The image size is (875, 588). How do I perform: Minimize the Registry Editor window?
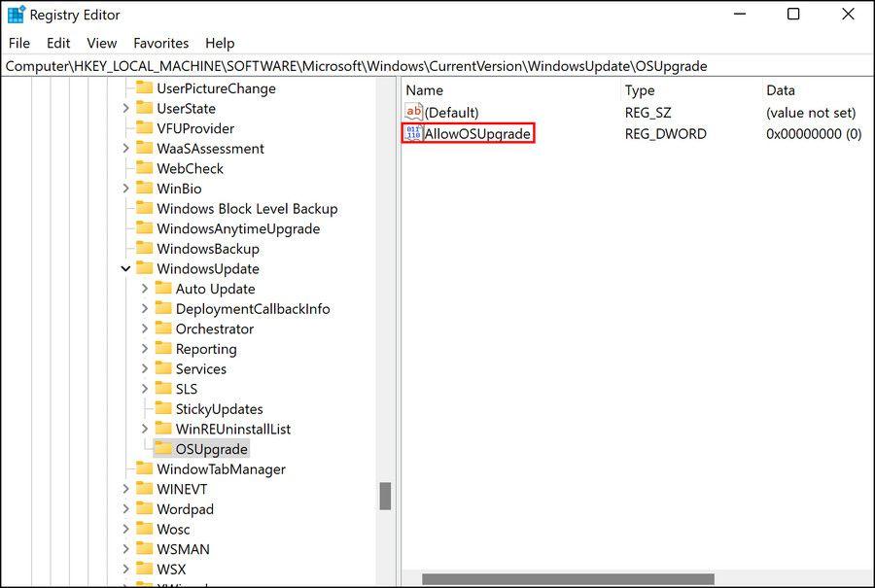click(x=740, y=14)
